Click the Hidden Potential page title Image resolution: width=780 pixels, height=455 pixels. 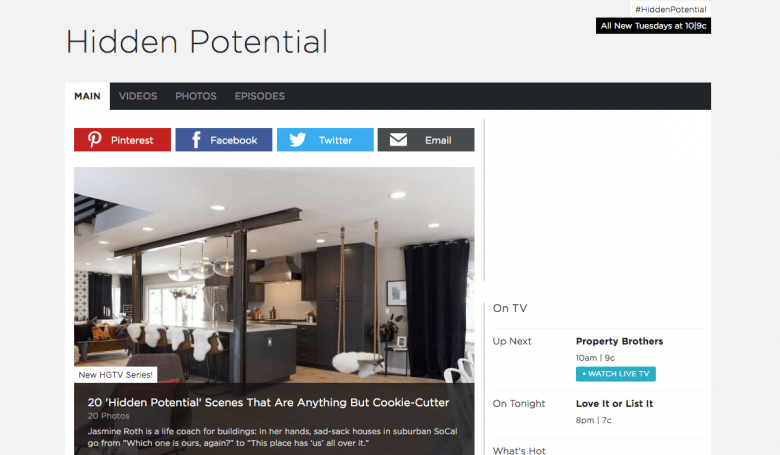pos(197,41)
